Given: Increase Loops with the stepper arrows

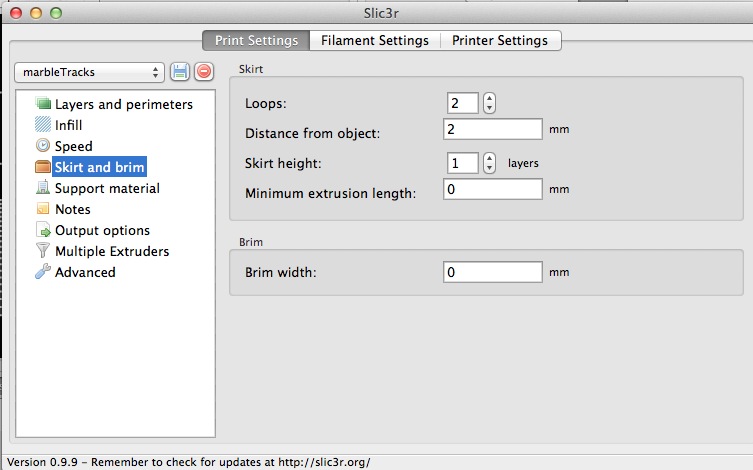Looking at the screenshot, I should click(x=489, y=98).
